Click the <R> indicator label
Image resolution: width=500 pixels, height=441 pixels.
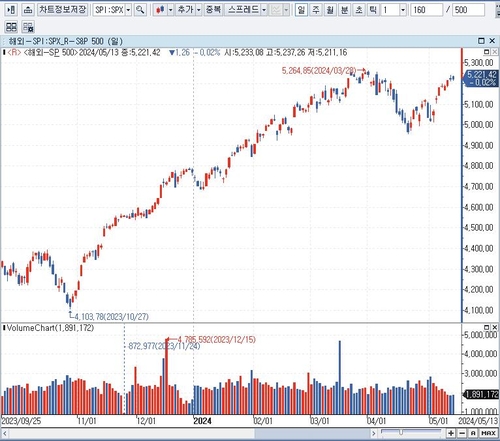[14, 53]
